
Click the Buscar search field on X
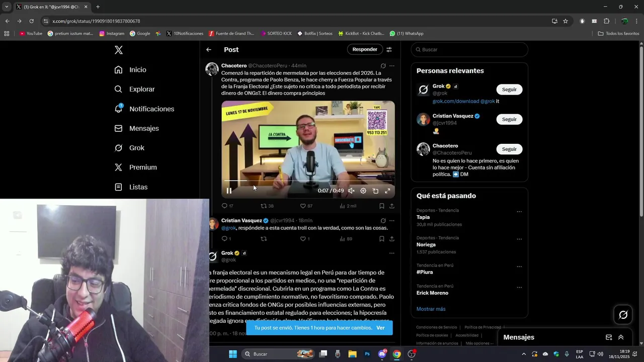click(469, 50)
